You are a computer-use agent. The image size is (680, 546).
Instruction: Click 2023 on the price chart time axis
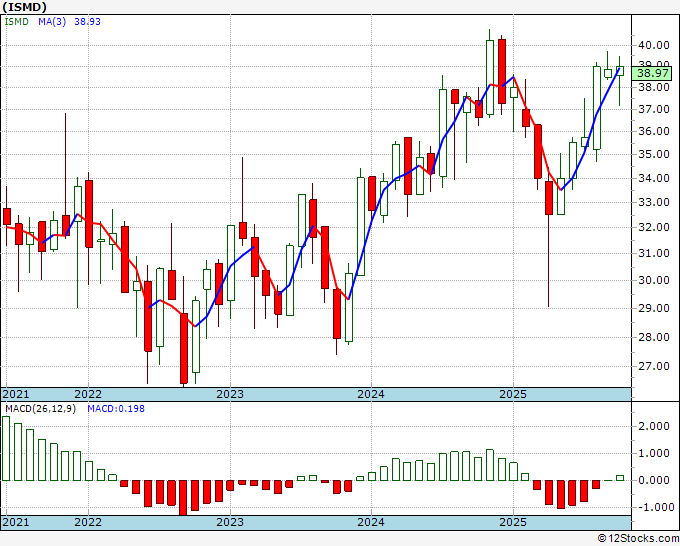[230, 394]
